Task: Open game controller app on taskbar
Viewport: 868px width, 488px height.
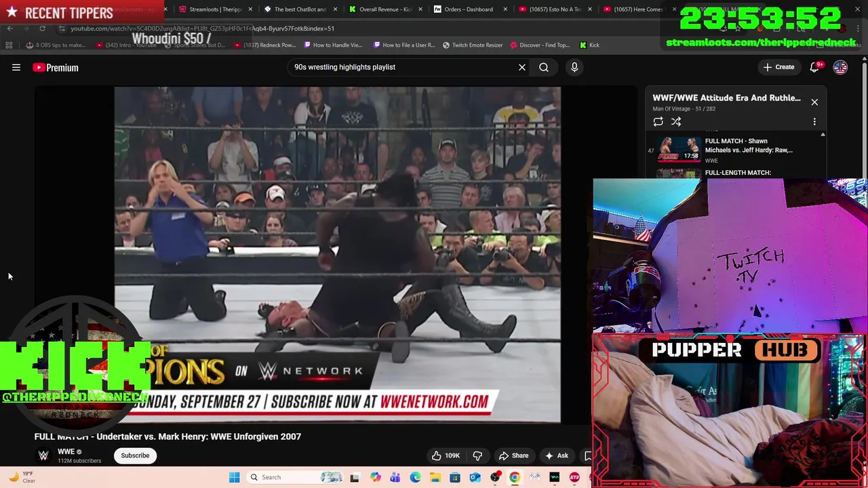Action: point(534,477)
